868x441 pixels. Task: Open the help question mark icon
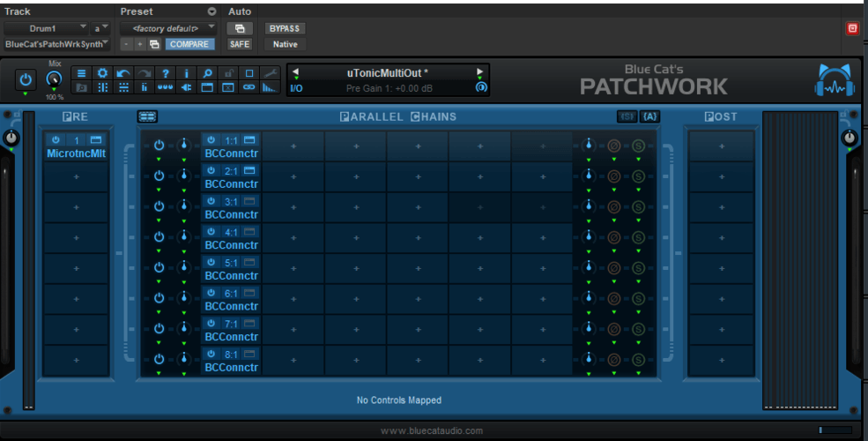pyautogui.click(x=165, y=73)
